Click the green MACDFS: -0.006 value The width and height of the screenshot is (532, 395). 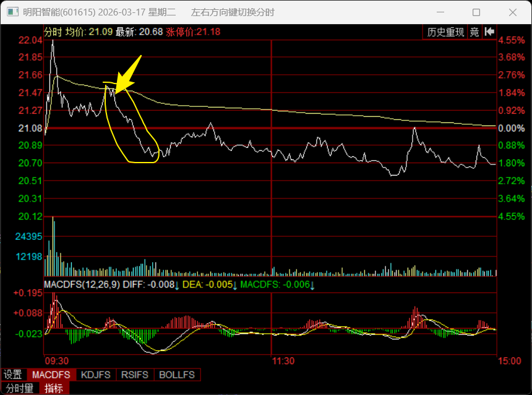(275, 284)
